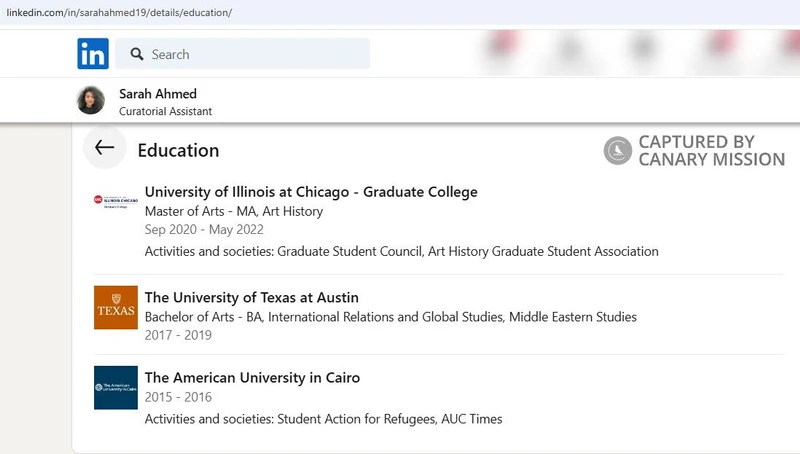Select the 'Sep 2020 - May 2022' dates
This screenshot has height=454, width=800.
point(204,230)
